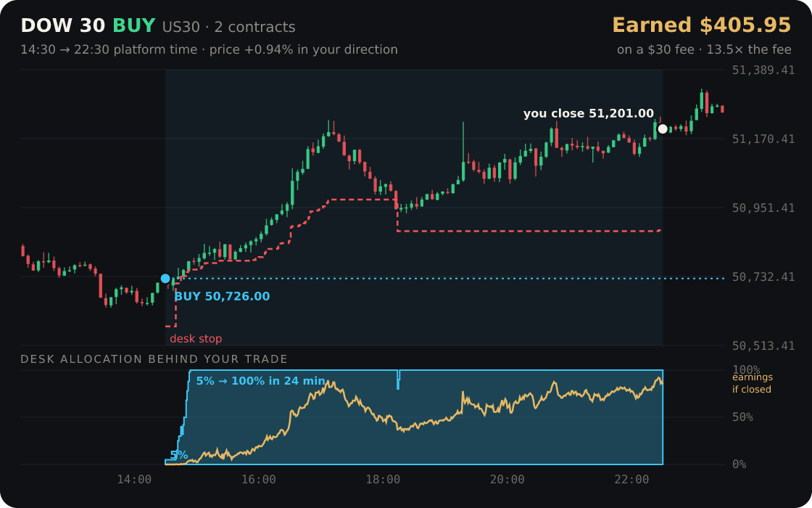Viewport: 812px width, 508px height.
Task: Select the 'BUY 50,726.00' entry label
Action: click(x=222, y=297)
